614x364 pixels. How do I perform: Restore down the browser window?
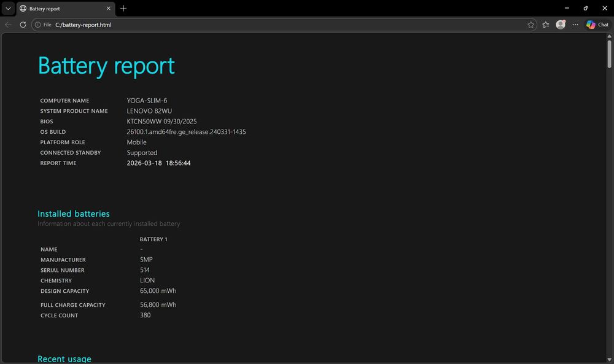tap(586, 8)
